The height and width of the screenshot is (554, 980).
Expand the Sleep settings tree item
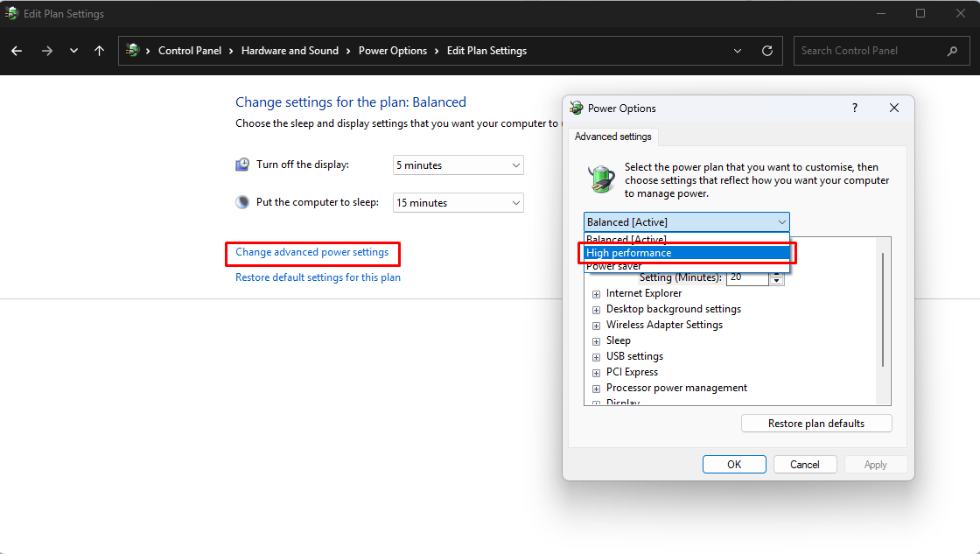596,340
